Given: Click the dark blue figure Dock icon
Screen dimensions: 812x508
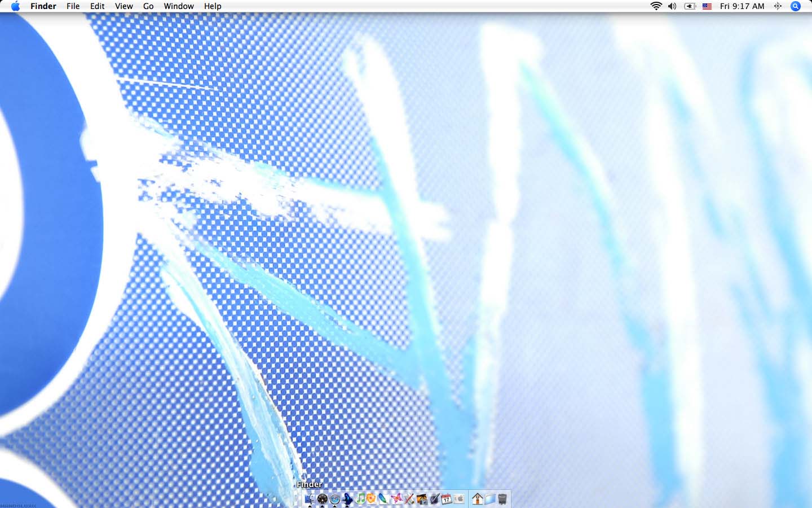Looking at the screenshot, I should (x=347, y=499).
